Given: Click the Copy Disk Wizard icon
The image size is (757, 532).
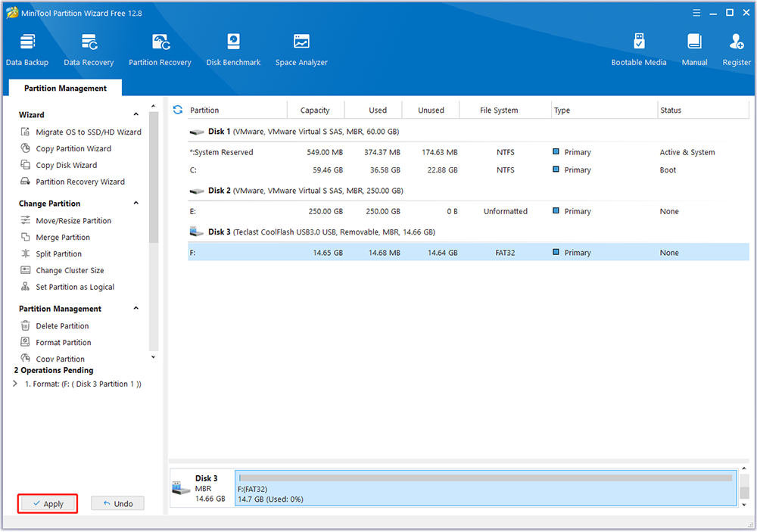Looking at the screenshot, I should (x=25, y=165).
